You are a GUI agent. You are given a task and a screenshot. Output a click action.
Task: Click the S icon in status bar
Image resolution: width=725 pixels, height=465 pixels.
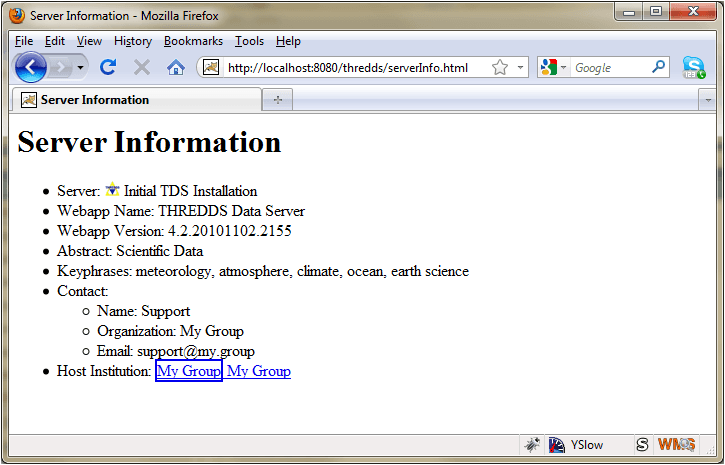tap(642, 445)
